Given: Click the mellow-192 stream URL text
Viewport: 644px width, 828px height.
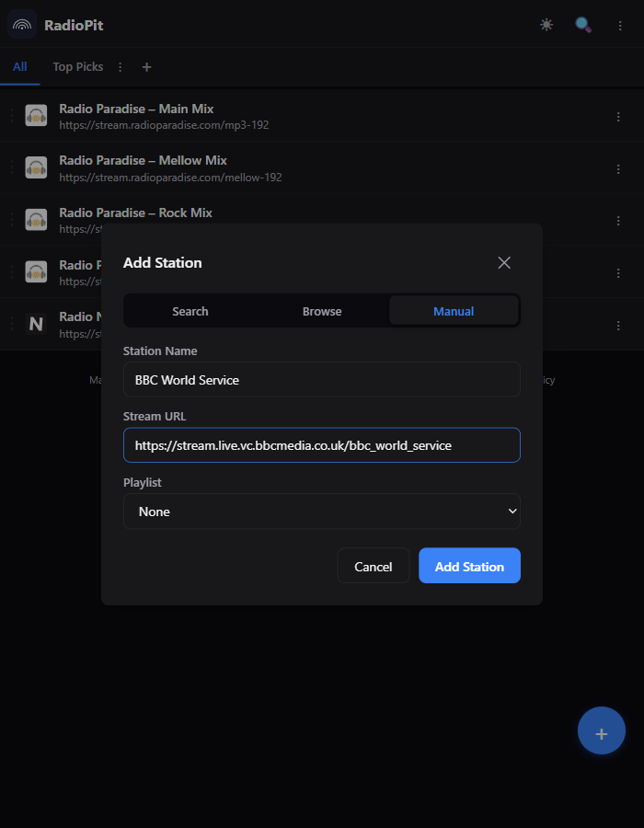Looking at the screenshot, I should (x=170, y=178).
